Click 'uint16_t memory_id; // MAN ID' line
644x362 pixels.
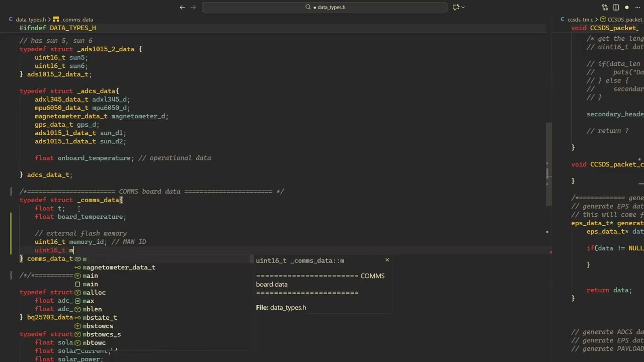[x=91, y=242]
